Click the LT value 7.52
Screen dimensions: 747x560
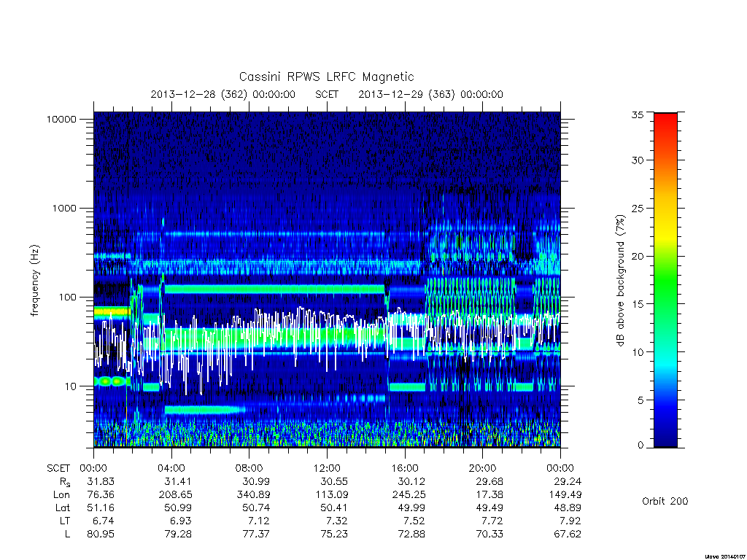tap(414, 521)
